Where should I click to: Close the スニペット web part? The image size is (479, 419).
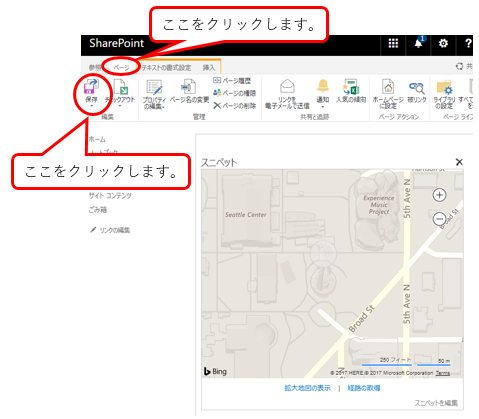point(459,162)
